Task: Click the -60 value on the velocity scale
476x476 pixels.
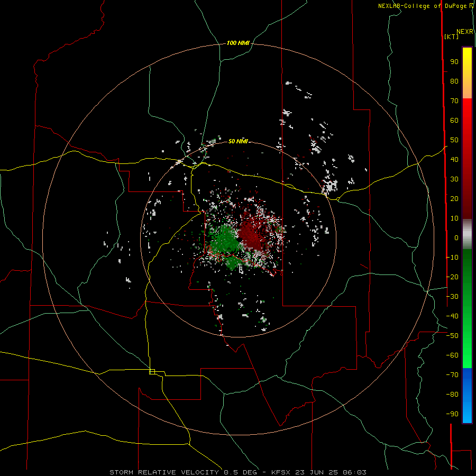Action: click(x=452, y=355)
